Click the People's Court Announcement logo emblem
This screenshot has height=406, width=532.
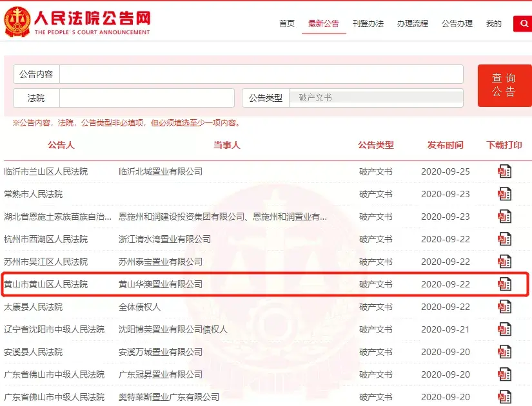(x=17, y=22)
